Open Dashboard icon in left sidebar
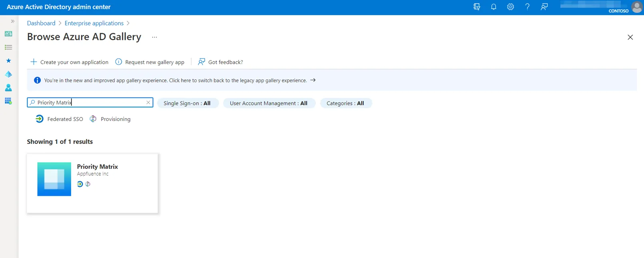The height and width of the screenshot is (258, 644). point(8,34)
